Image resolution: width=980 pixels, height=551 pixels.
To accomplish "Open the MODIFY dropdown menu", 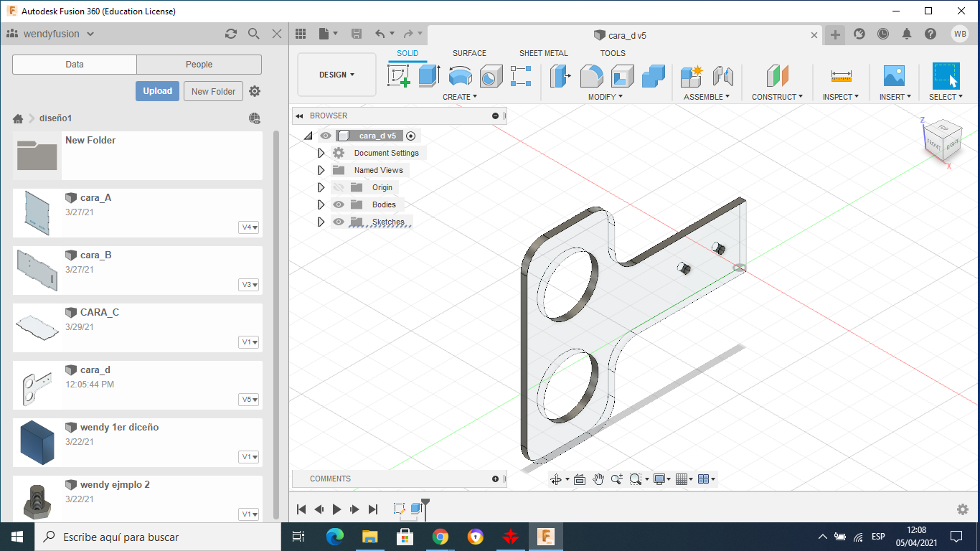I will (x=606, y=97).
